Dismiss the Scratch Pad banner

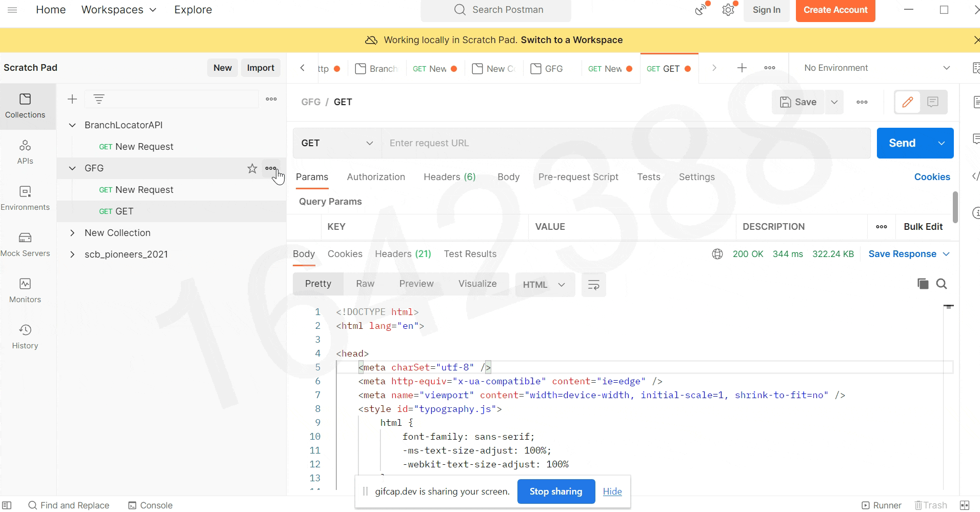(x=976, y=40)
